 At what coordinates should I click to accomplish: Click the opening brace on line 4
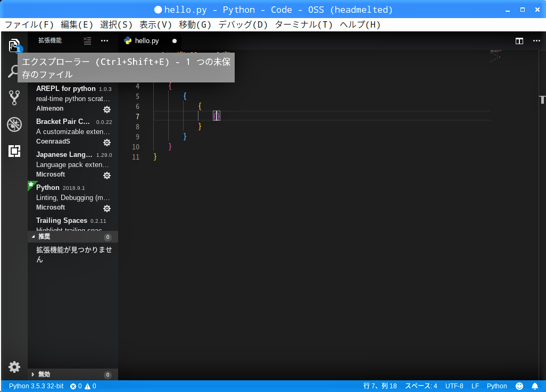pos(170,86)
